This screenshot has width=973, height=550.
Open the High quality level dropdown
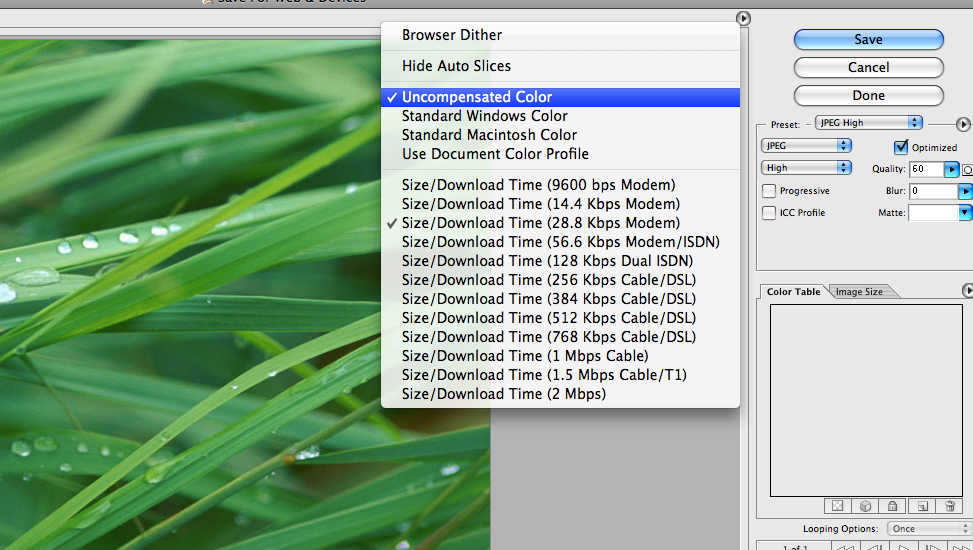click(806, 168)
